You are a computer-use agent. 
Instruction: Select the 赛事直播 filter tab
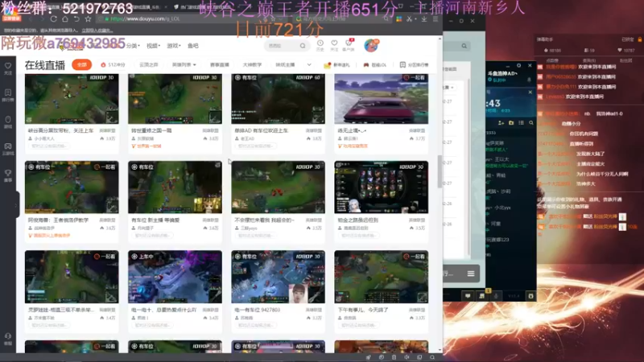pyautogui.click(x=220, y=65)
